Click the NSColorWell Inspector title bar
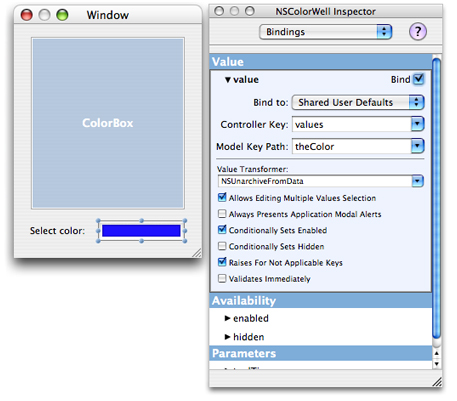The image size is (457, 401). [x=325, y=11]
